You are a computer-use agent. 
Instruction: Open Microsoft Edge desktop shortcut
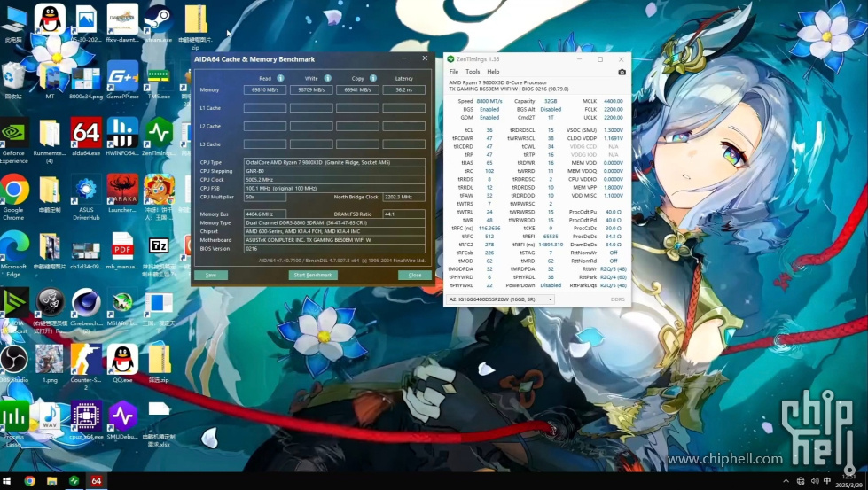tap(14, 253)
